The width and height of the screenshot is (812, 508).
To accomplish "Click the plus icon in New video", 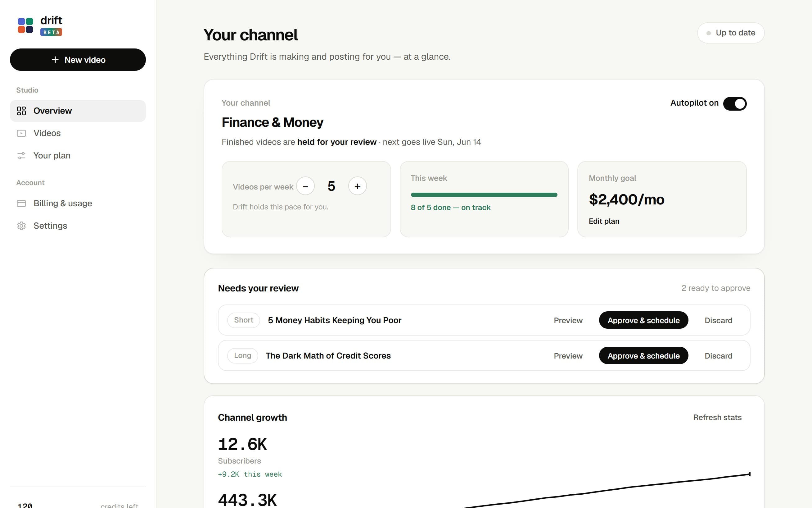I will point(55,60).
